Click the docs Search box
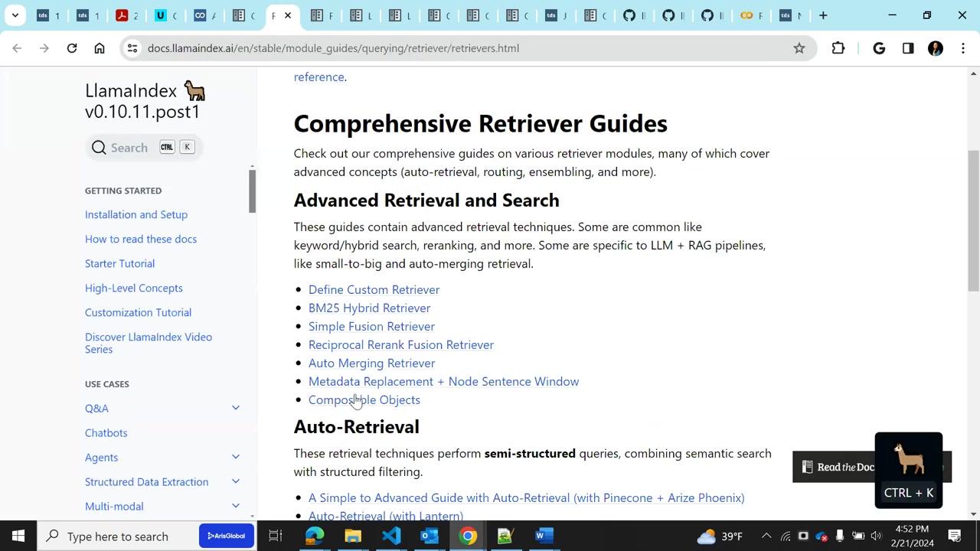 coord(143,148)
